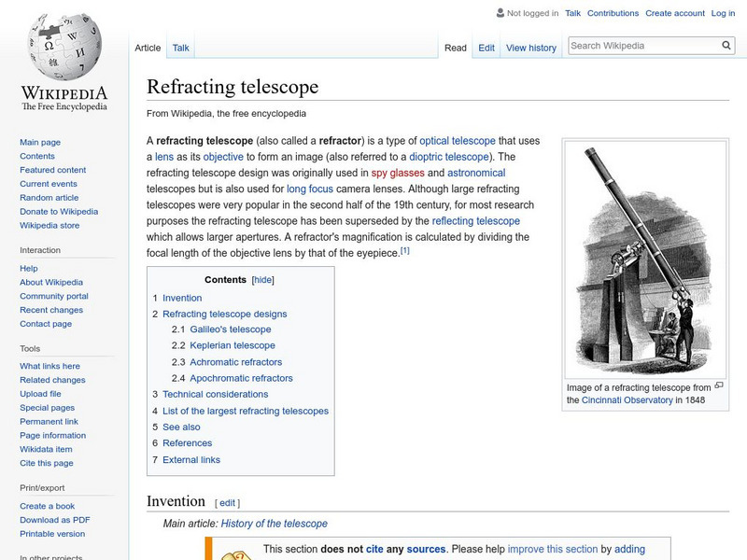Open the Cincinnati Observatory link
Image resolution: width=747 pixels, height=560 pixels.
[627, 400]
